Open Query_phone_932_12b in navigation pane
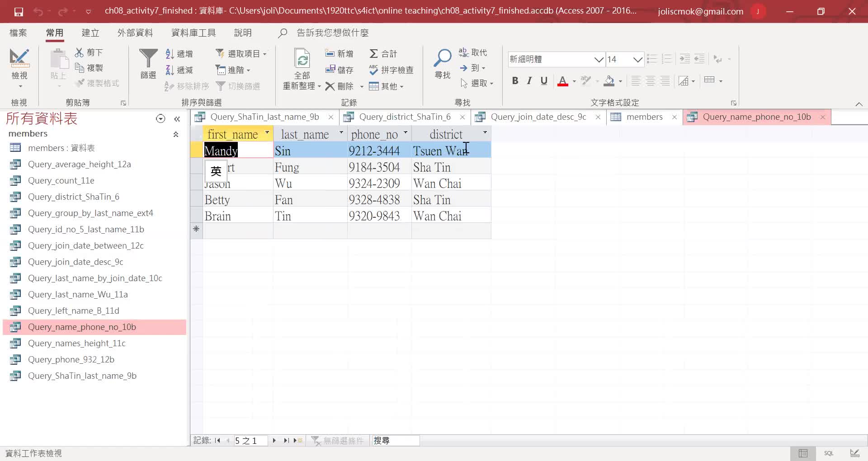868x461 pixels. click(x=71, y=359)
